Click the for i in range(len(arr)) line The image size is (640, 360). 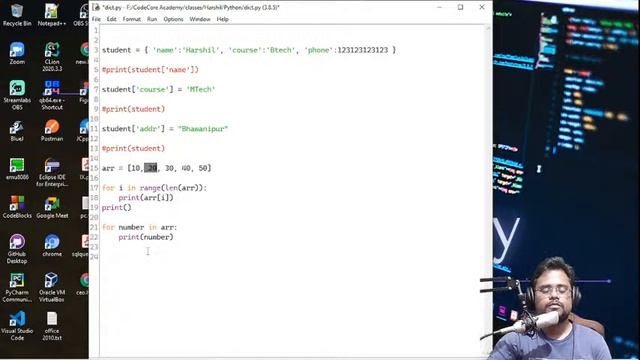pyautogui.click(x=154, y=188)
